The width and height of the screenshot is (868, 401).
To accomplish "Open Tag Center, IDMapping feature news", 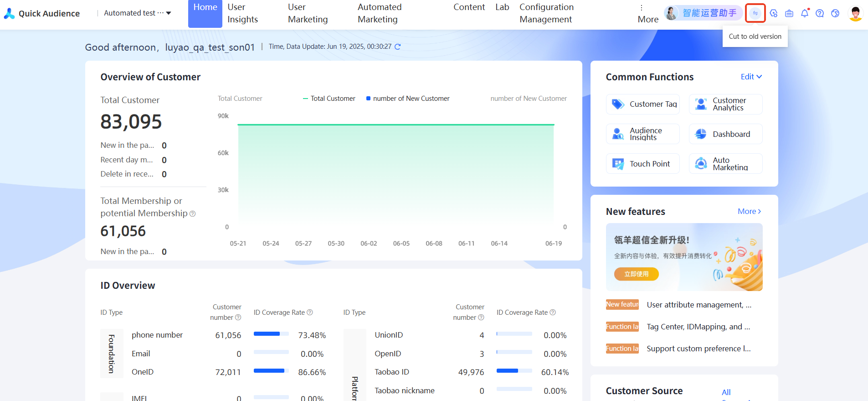I will click(698, 327).
